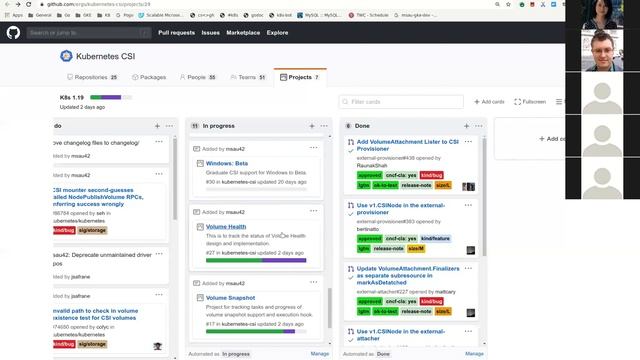
Task: Click K8s 1.19 project progress bar
Action: pyautogui.click(x=111, y=97)
